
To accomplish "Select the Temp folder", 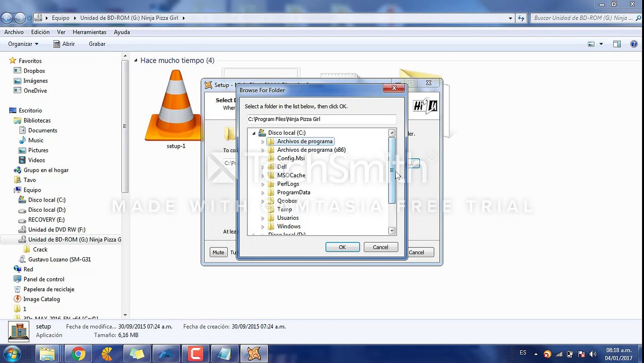I will pos(284,209).
